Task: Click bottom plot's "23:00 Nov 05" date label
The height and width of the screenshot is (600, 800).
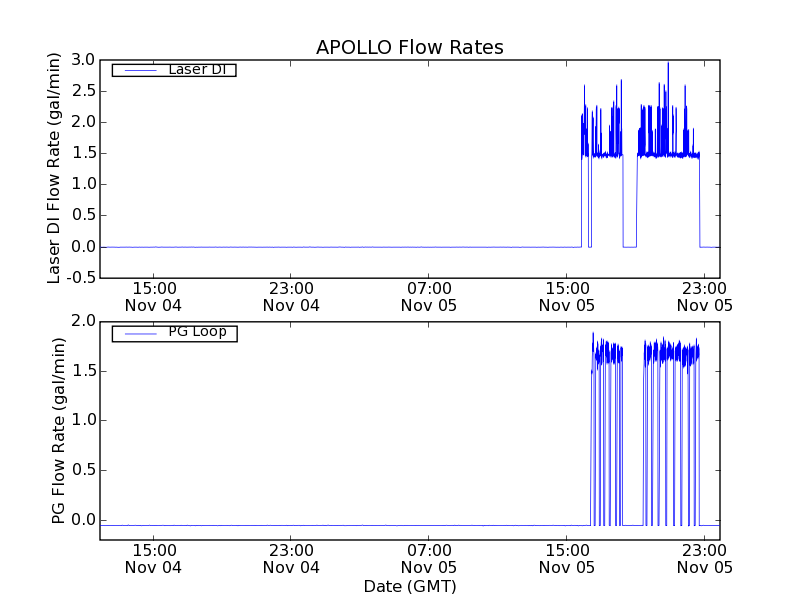Action: [x=705, y=559]
